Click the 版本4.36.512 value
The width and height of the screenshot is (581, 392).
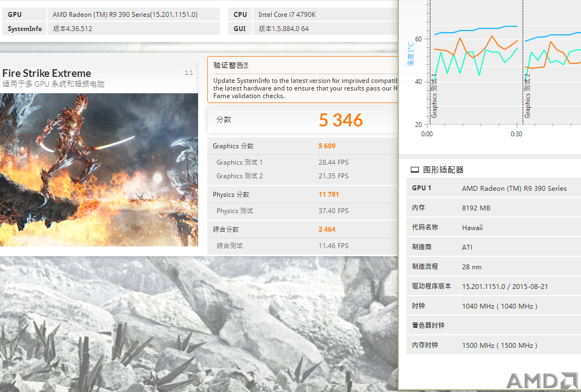pyautogui.click(x=72, y=28)
